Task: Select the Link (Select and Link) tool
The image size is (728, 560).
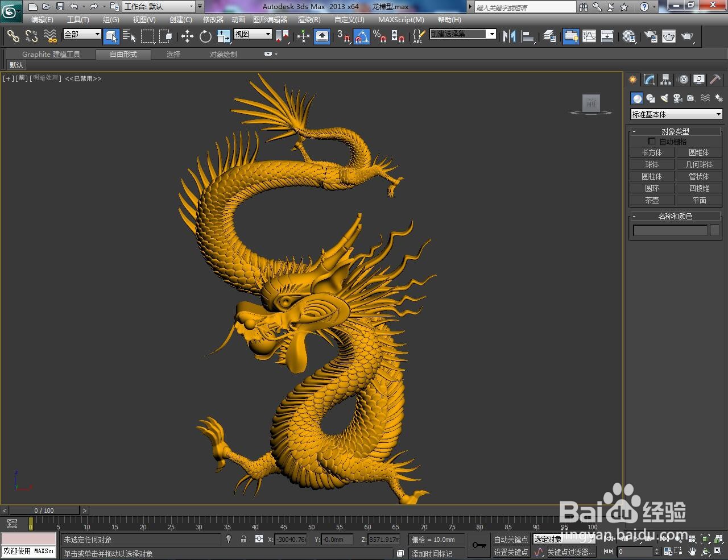Action: (x=13, y=36)
